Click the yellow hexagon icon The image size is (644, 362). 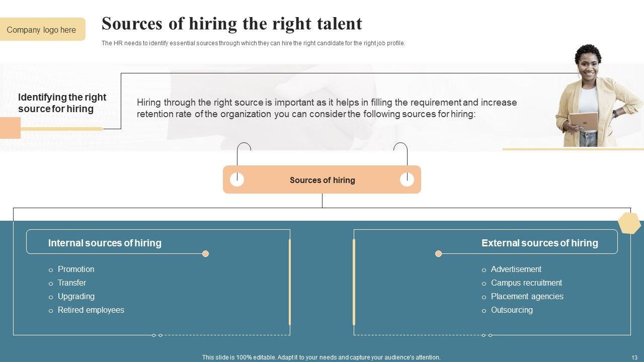[629, 223]
